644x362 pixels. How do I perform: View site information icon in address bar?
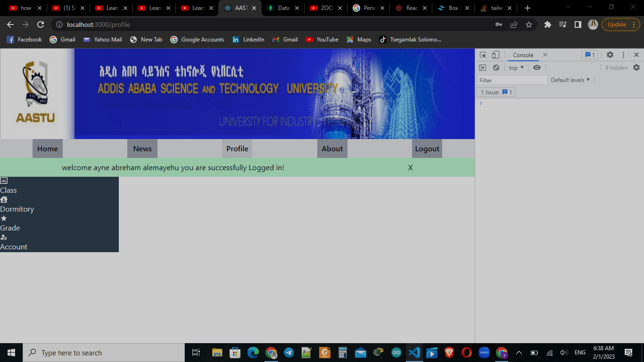60,25
